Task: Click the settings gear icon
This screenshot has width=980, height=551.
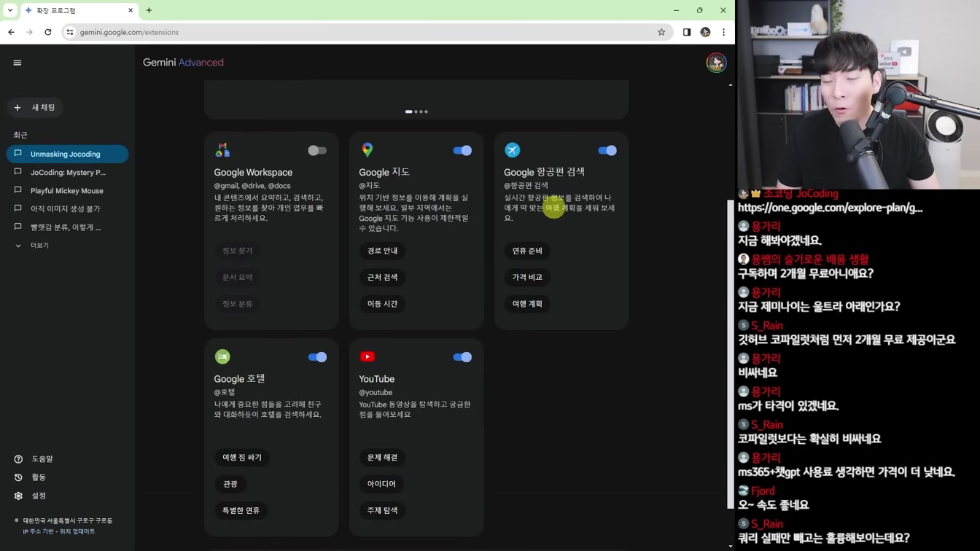Action: (x=18, y=496)
